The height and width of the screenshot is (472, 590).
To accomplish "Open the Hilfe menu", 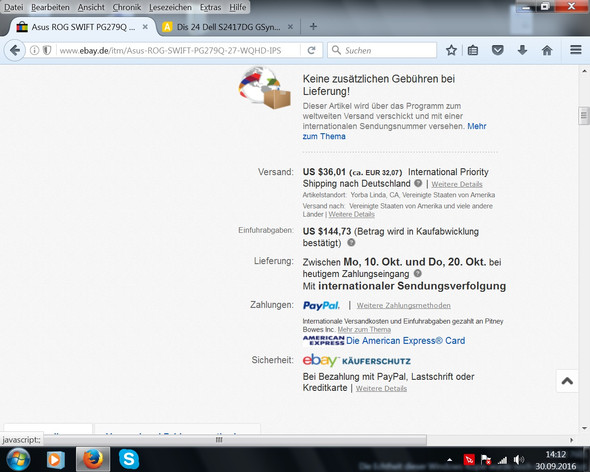I will [238, 7].
